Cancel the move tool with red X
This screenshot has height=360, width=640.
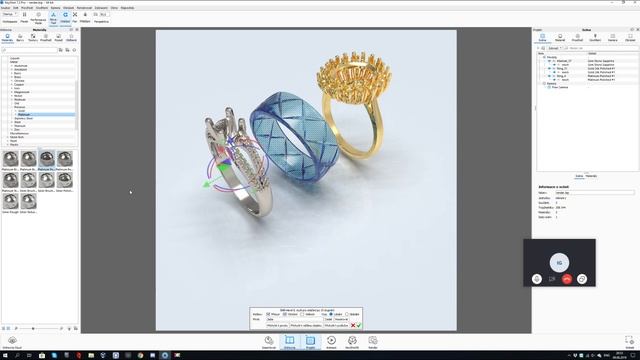coord(353,325)
